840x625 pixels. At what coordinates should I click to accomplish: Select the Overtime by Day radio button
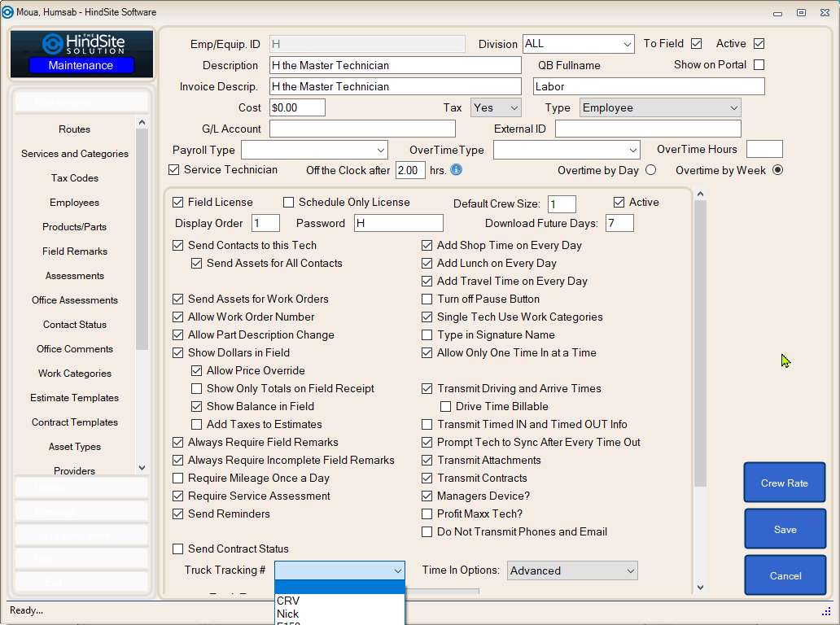(x=650, y=170)
